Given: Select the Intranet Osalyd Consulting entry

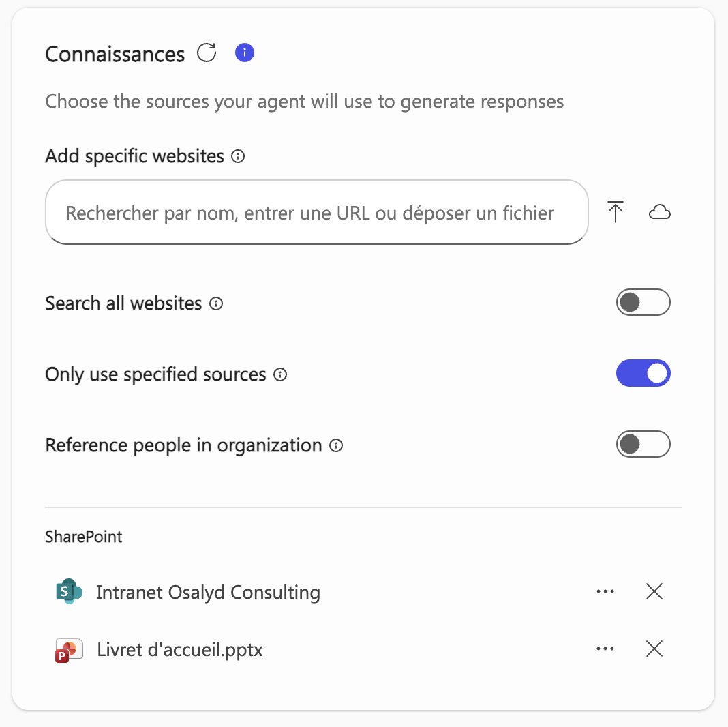Looking at the screenshot, I should (x=208, y=592).
